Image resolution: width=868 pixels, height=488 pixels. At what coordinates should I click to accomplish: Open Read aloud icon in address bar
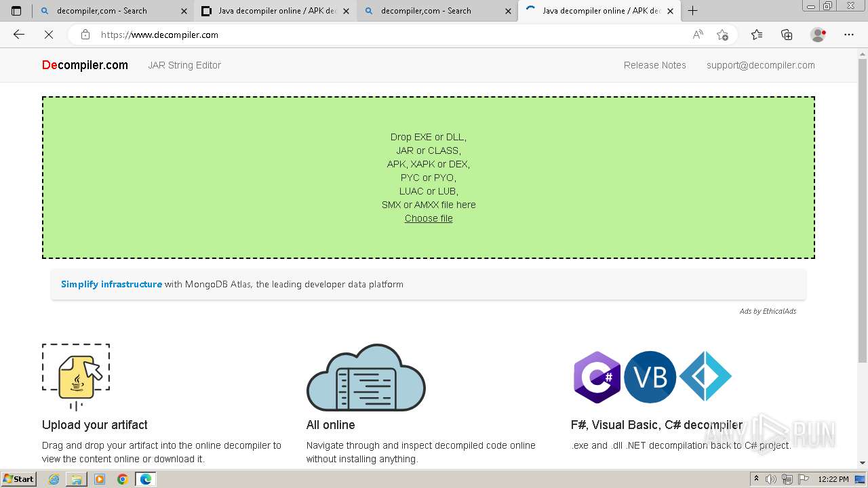tap(698, 35)
